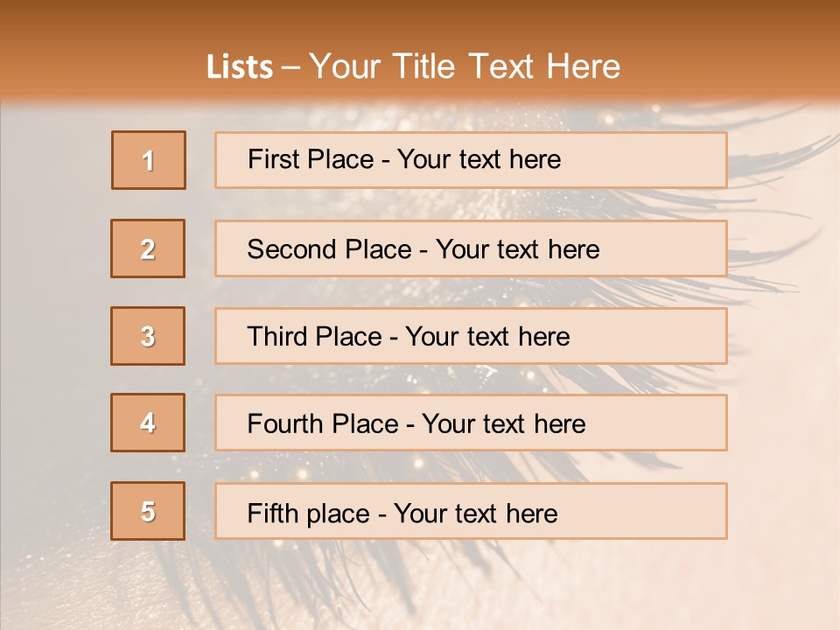Click the bold word Lists in title
The width and height of the screenshot is (840, 630).
(240, 67)
